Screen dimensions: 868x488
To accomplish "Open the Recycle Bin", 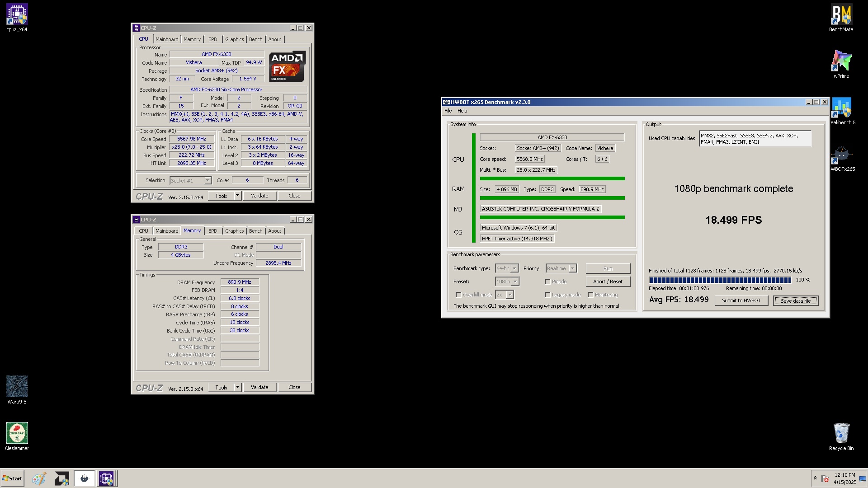I will [841, 436].
